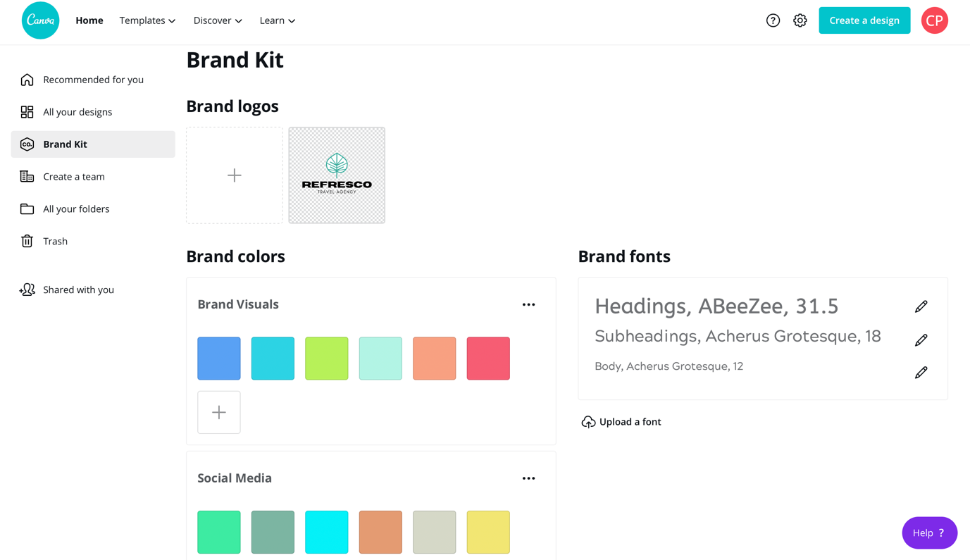Edit the Headings font with pencil icon

pyautogui.click(x=921, y=306)
